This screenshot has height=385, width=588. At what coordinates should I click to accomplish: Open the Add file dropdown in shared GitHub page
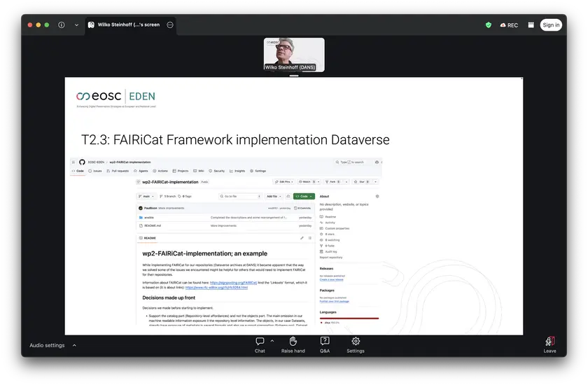pyautogui.click(x=274, y=197)
